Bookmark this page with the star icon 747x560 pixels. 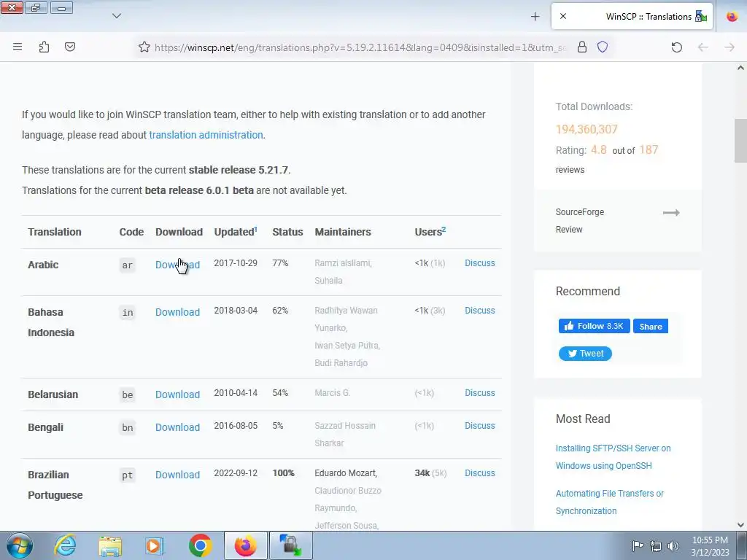tap(144, 47)
